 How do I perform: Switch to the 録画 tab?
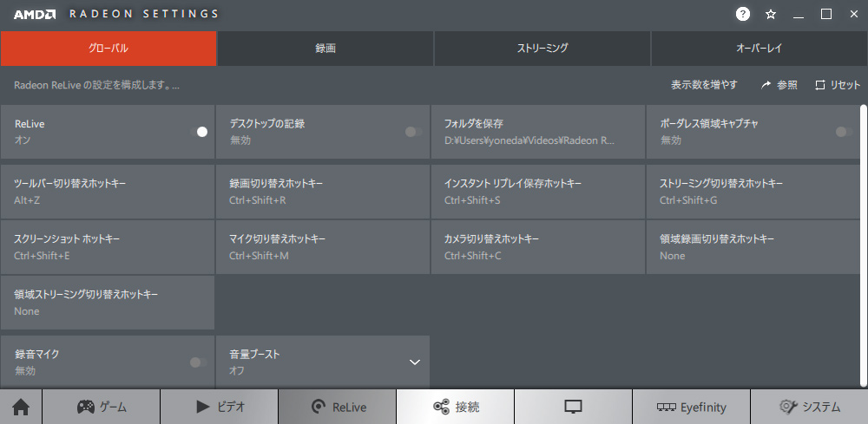tap(325, 48)
